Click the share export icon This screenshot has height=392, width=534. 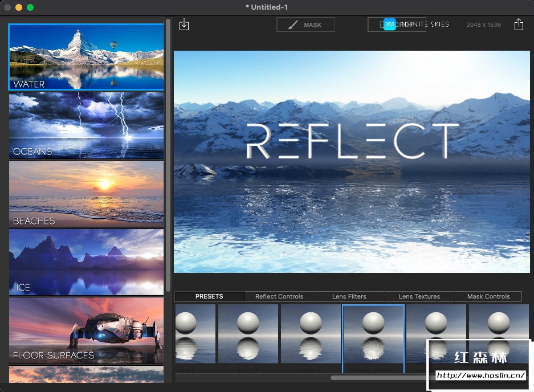pyautogui.click(x=519, y=24)
